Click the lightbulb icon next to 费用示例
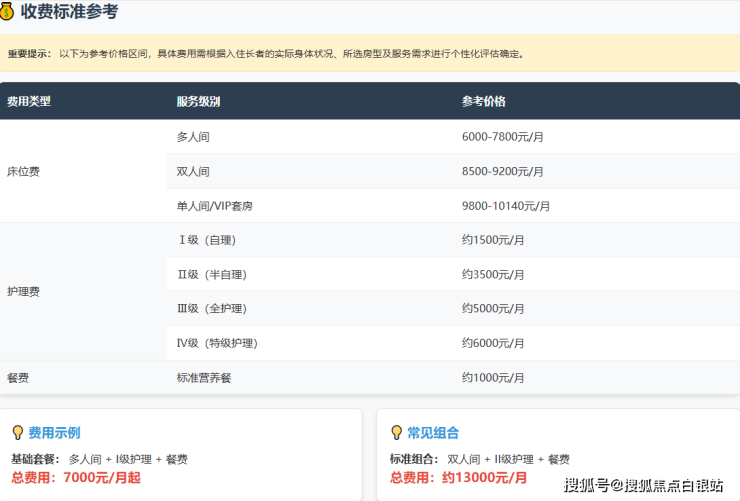This screenshot has height=501, width=740. (x=17, y=433)
